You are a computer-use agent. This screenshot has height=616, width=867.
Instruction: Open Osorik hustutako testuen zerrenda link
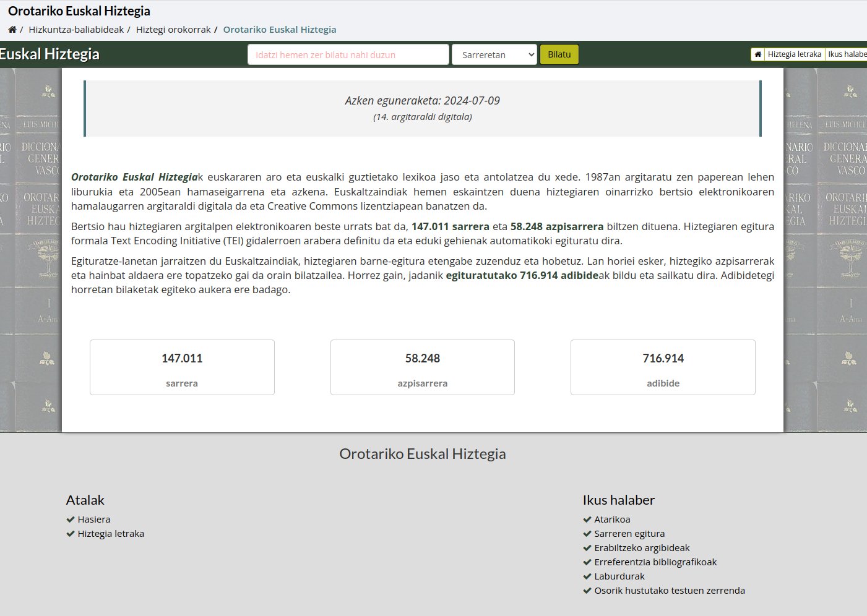[670, 591]
